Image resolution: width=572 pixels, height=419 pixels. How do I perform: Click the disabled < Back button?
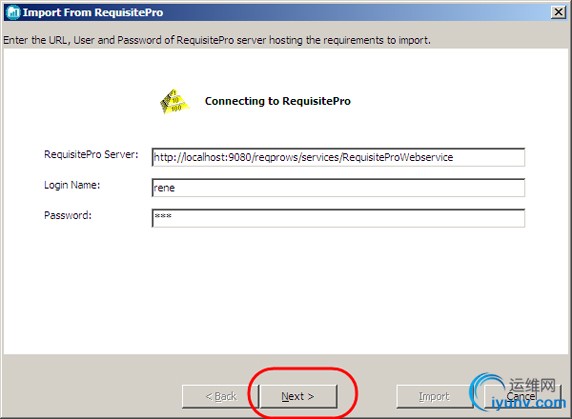tap(220, 396)
